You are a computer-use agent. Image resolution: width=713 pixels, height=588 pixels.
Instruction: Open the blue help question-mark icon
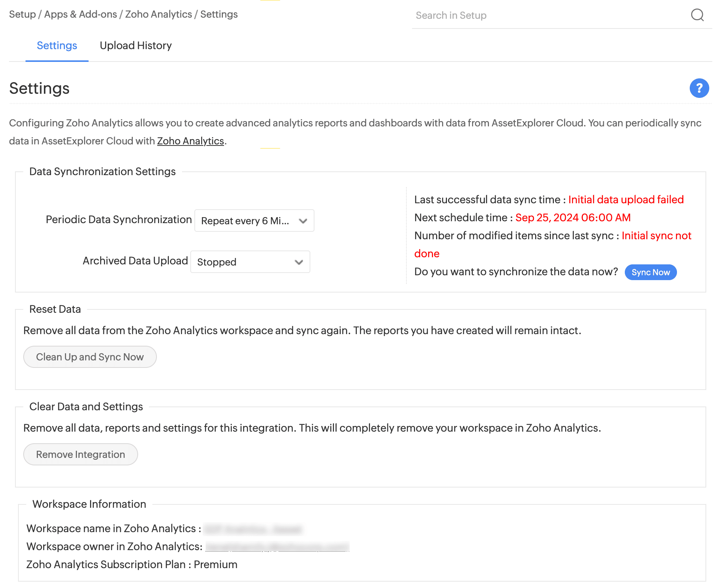[699, 88]
